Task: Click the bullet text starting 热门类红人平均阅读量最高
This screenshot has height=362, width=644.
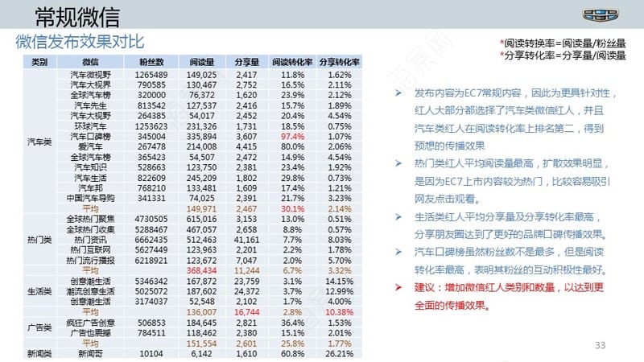Action: click(512, 181)
